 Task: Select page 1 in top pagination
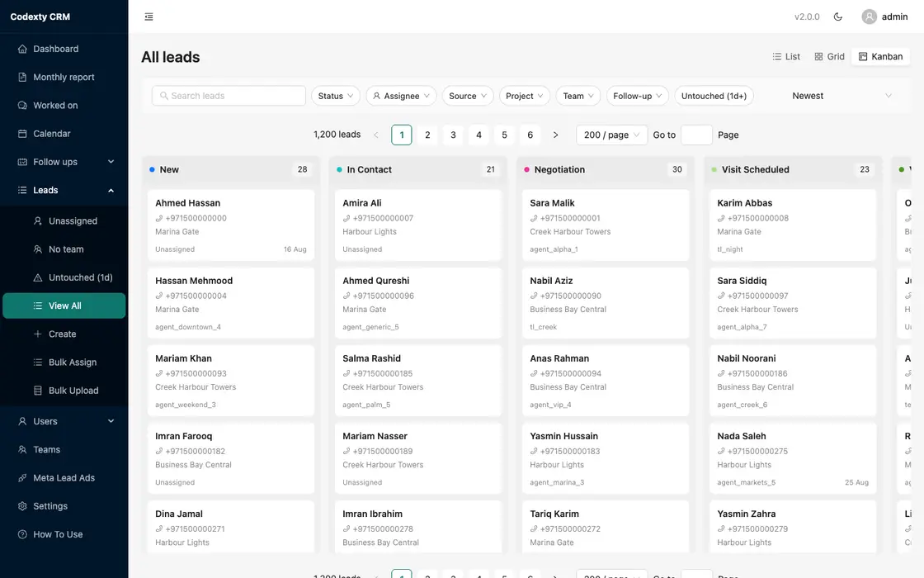tap(401, 135)
